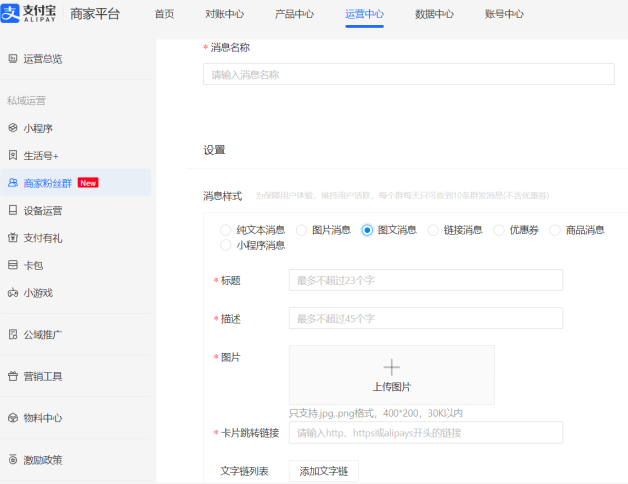628x484 pixels.
Task: Expand 公域推广 sidebar section
Action: (x=43, y=335)
